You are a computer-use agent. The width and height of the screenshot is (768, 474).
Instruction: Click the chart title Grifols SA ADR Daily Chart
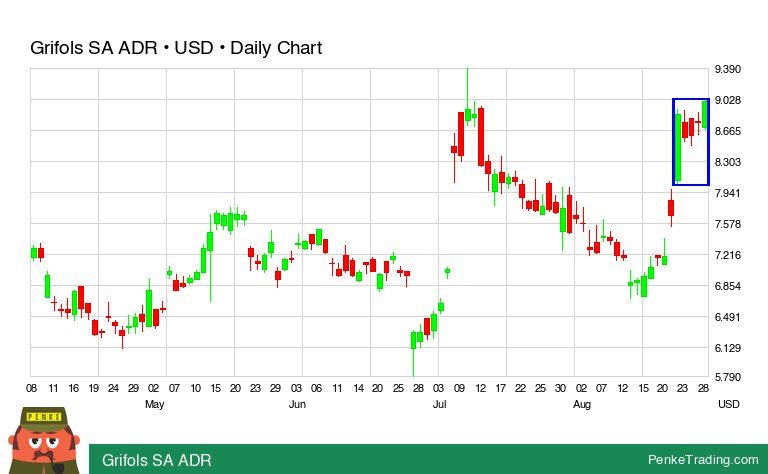coord(176,48)
